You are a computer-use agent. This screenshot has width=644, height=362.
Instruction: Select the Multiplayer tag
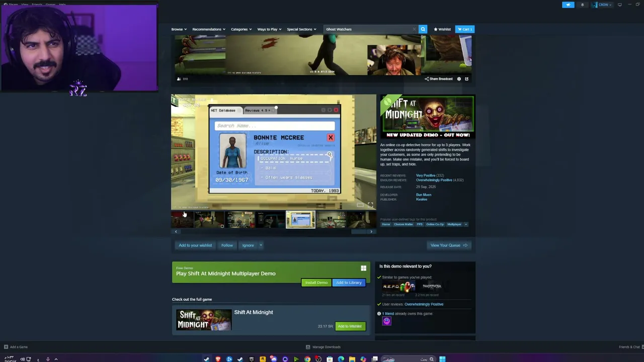(x=454, y=224)
